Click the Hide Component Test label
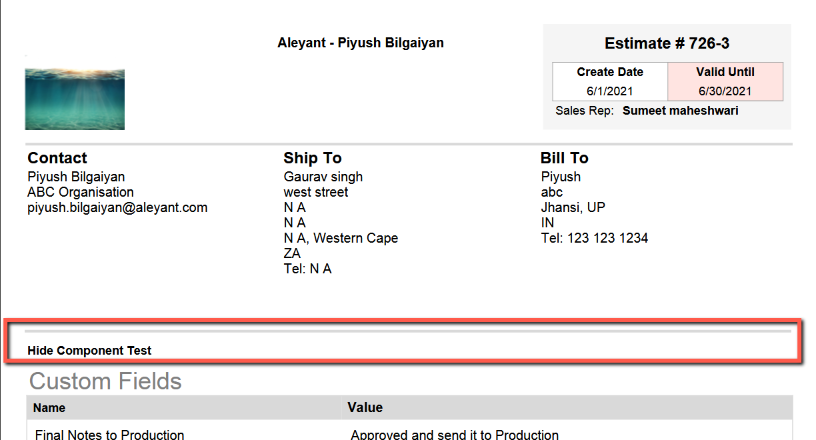The image size is (816, 440). click(89, 350)
